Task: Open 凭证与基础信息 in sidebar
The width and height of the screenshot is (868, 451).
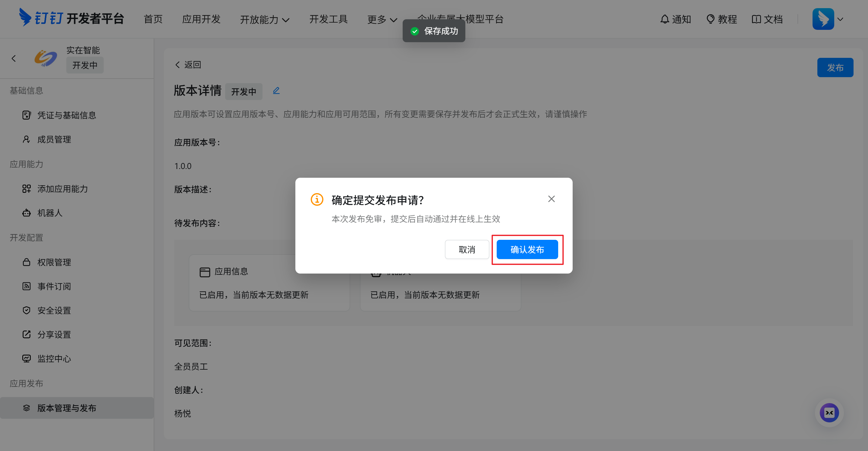Action: point(66,115)
